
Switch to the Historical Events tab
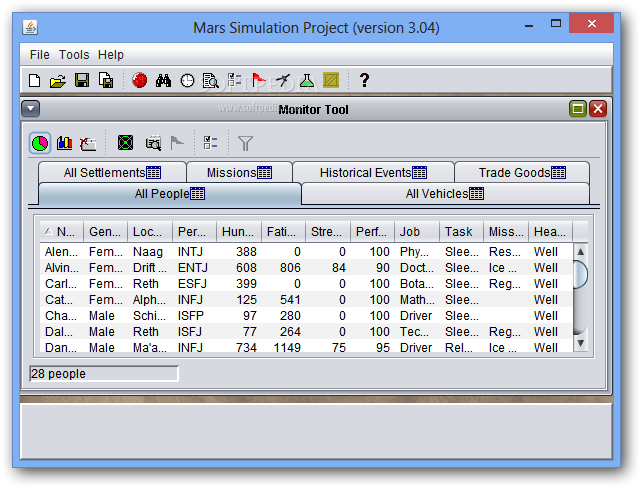(x=374, y=172)
